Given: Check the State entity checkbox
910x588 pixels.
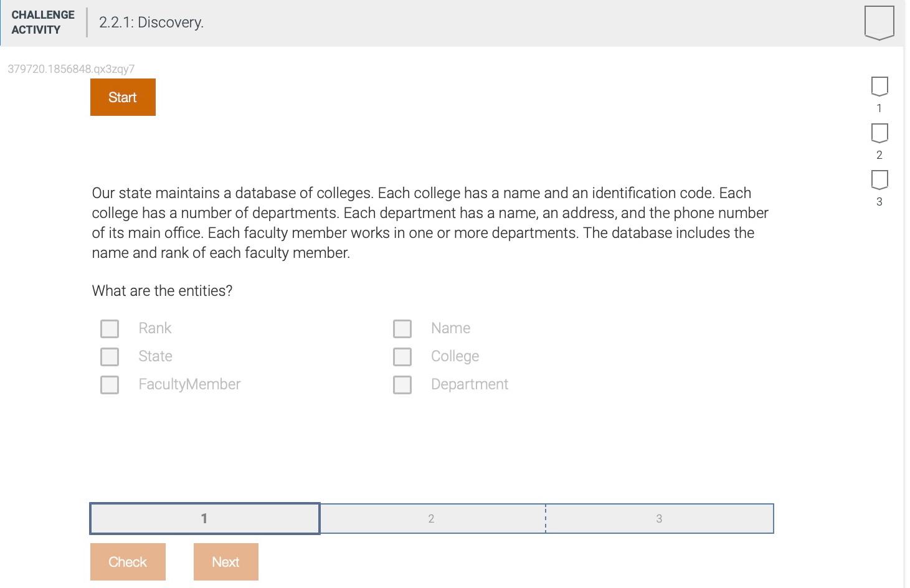Looking at the screenshot, I should click(109, 356).
